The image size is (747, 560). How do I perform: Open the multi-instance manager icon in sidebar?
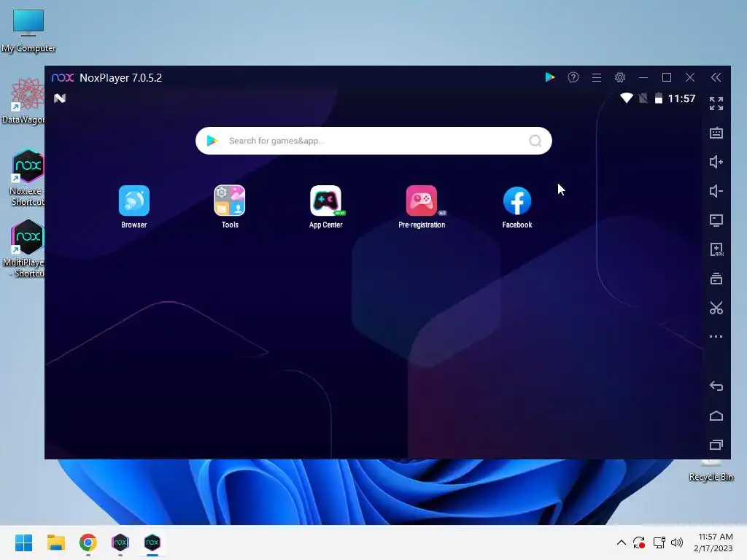click(716, 279)
